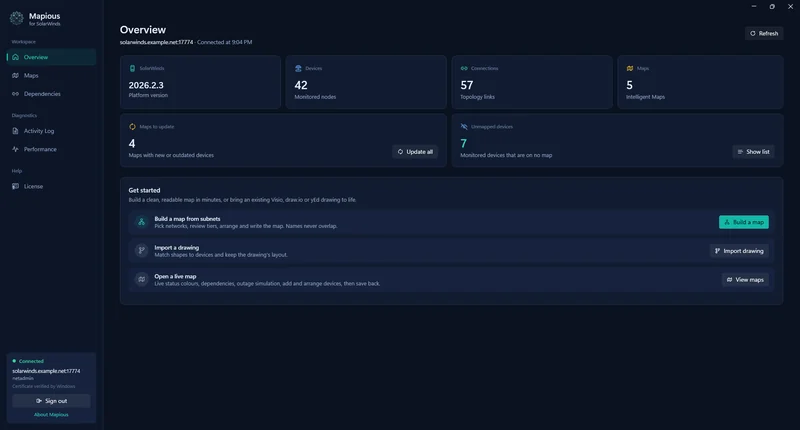Refresh the overview data
The height and width of the screenshot is (430, 800).
pyautogui.click(x=764, y=34)
